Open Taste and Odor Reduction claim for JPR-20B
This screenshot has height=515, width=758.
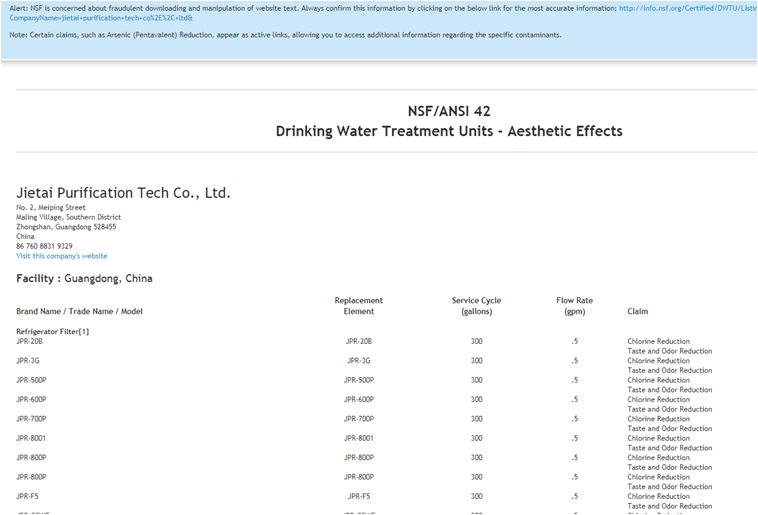pyautogui.click(x=669, y=351)
